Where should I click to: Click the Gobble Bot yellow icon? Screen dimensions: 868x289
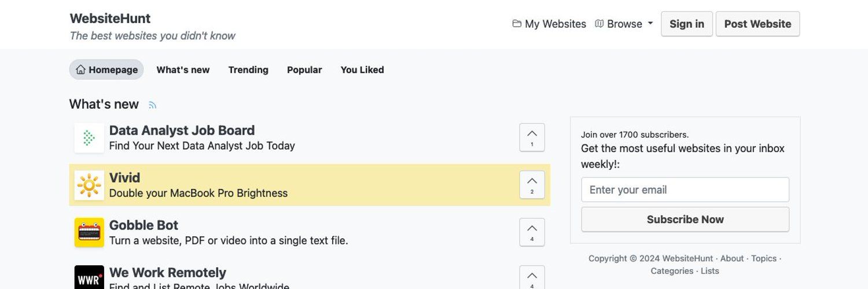pos(89,232)
